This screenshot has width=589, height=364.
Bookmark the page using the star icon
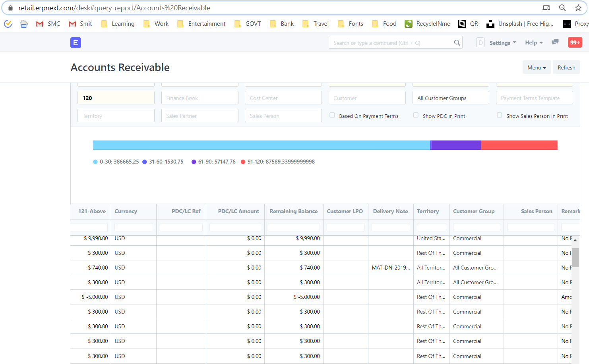tap(578, 8)
